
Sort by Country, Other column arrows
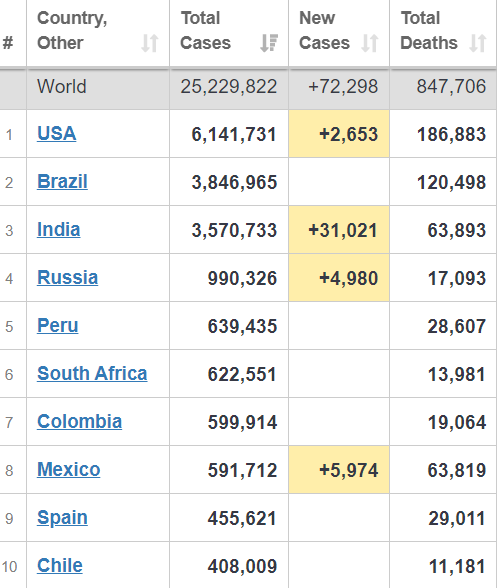tap(150, 43)
